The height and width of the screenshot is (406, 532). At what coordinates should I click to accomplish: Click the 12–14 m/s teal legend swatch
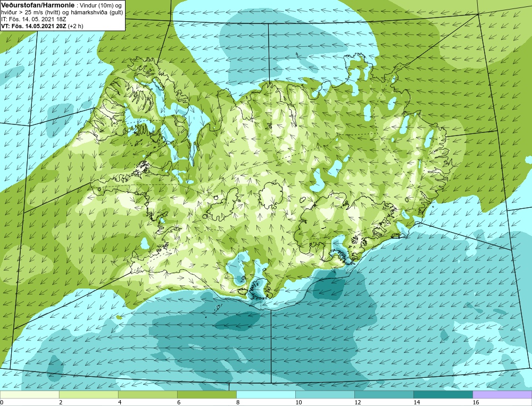point(384,395)
